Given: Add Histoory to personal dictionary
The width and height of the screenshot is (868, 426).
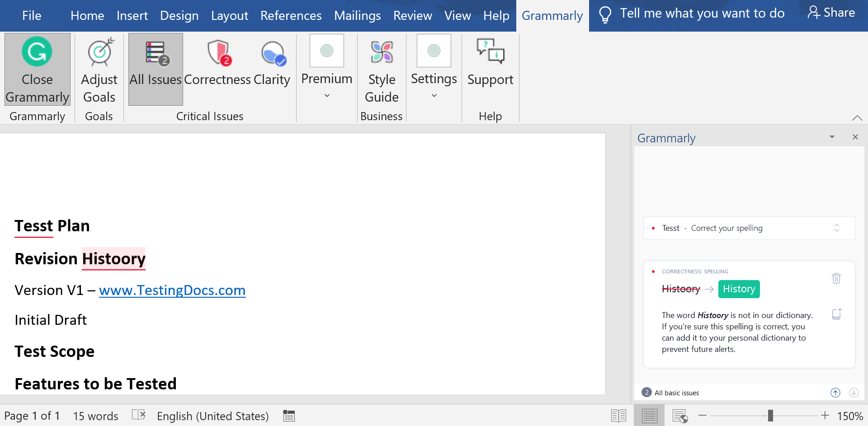Looking at the screenshot, I should 836,314.
